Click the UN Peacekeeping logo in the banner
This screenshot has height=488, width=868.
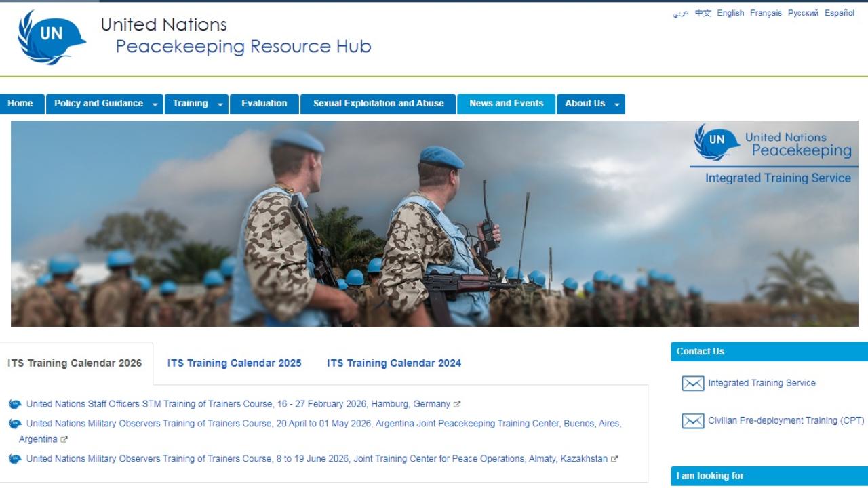773,142
